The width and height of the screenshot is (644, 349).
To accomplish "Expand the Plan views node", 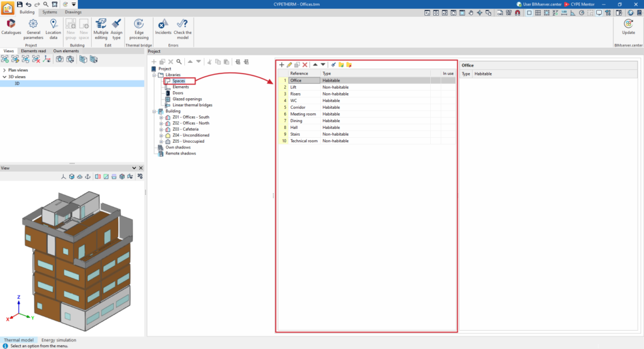I will click(x=4, y=70).
